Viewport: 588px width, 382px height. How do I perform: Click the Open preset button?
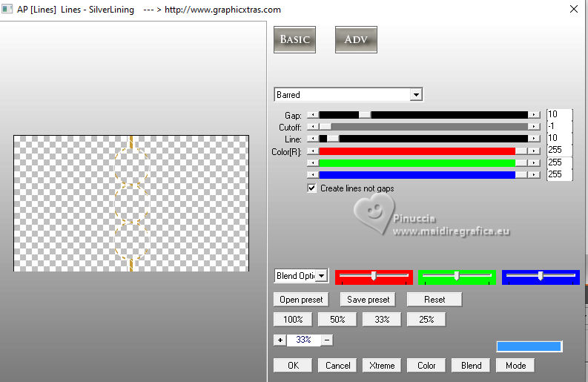[x=301, y=300]
